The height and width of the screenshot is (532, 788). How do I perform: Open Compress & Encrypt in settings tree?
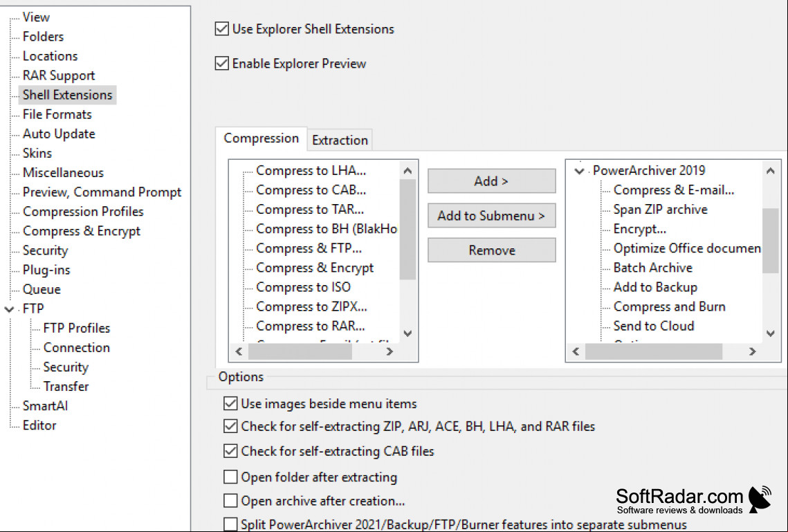pyautogui.click(x=82, y=231)
